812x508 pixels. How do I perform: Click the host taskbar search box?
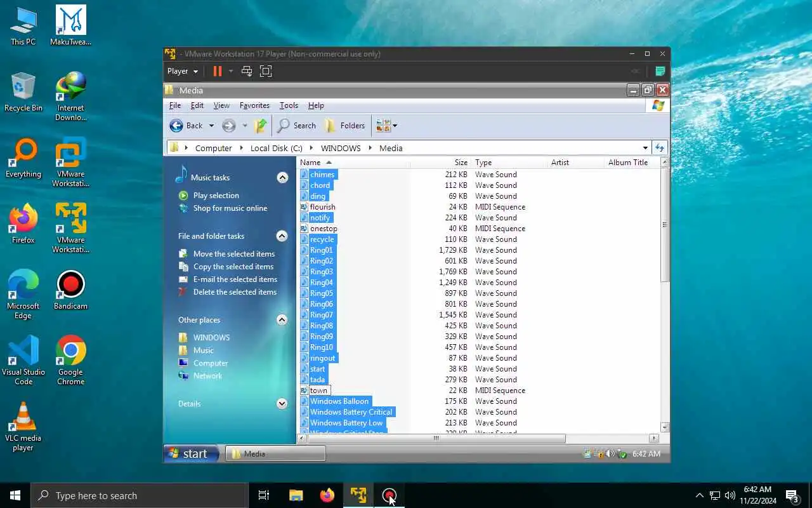pos(140,495)
